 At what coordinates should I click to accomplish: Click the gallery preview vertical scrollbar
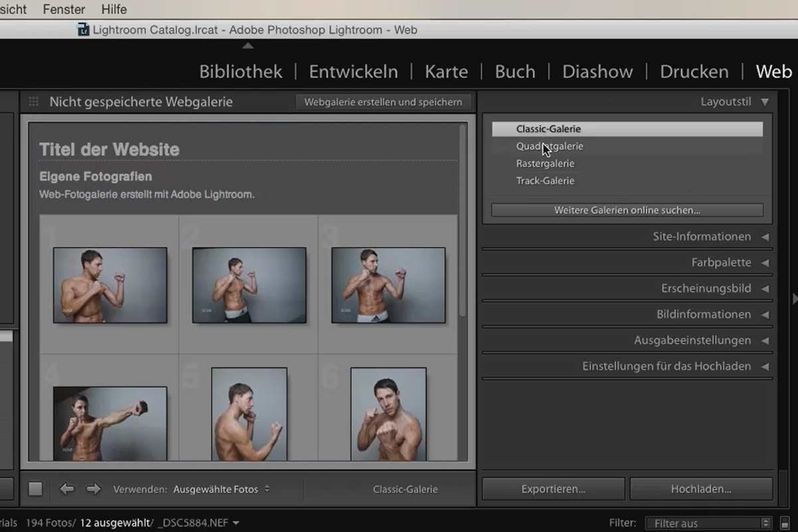[463, 219]
